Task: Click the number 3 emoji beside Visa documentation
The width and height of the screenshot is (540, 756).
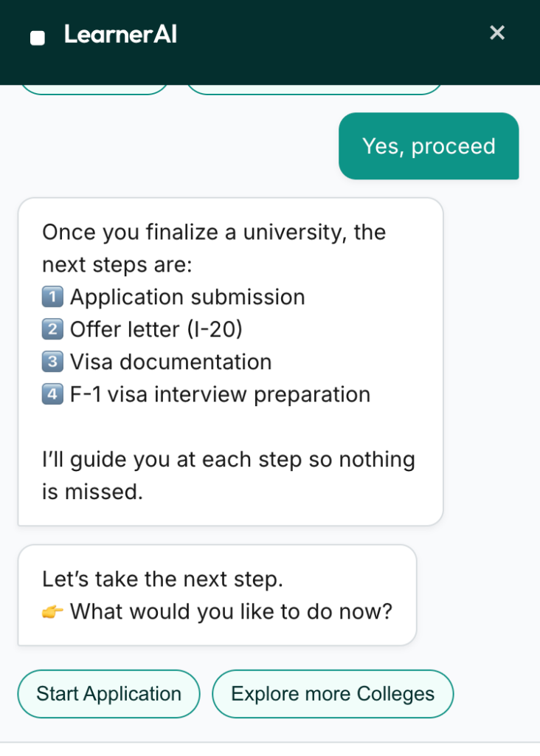Action: (52, 362)
